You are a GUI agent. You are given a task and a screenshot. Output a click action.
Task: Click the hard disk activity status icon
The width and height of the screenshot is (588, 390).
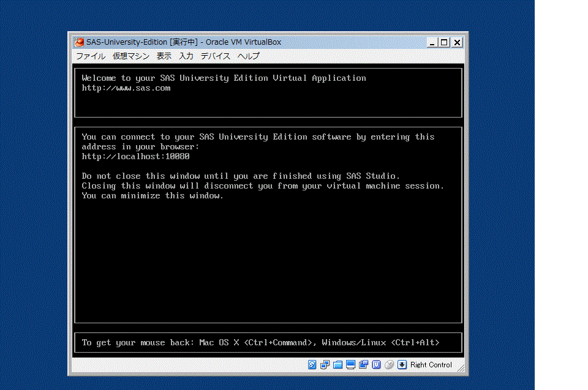click(312, 364)
